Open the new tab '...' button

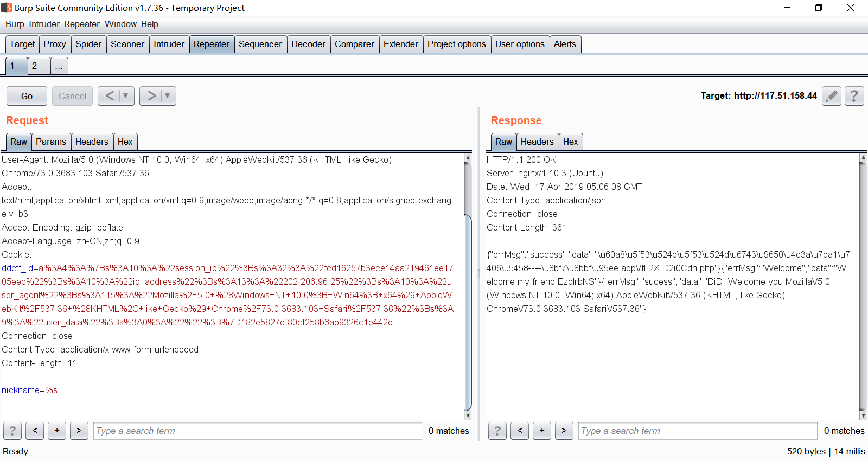click(x=59, y=66)
